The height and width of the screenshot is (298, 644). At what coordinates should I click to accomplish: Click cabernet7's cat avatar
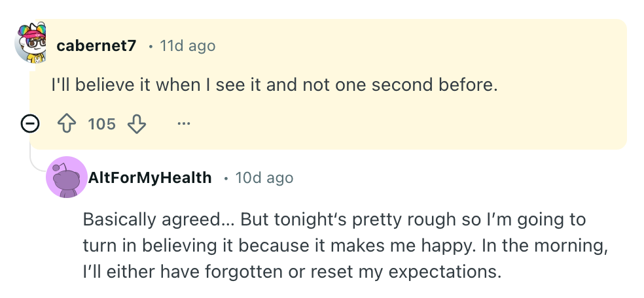point(31,44)
